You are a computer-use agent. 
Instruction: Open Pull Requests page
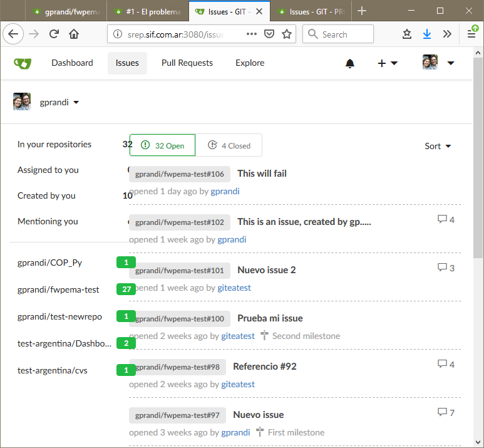point(187,63)
